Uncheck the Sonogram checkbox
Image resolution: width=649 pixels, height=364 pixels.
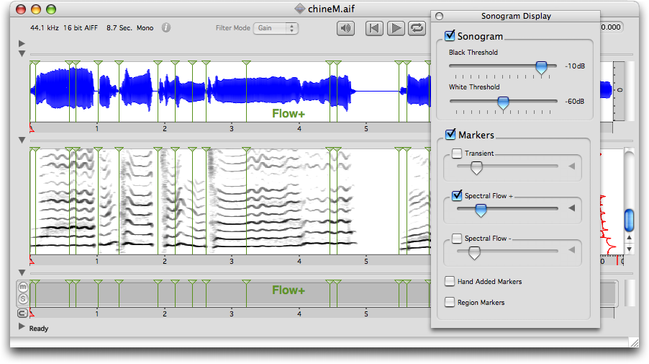point(450,36)
